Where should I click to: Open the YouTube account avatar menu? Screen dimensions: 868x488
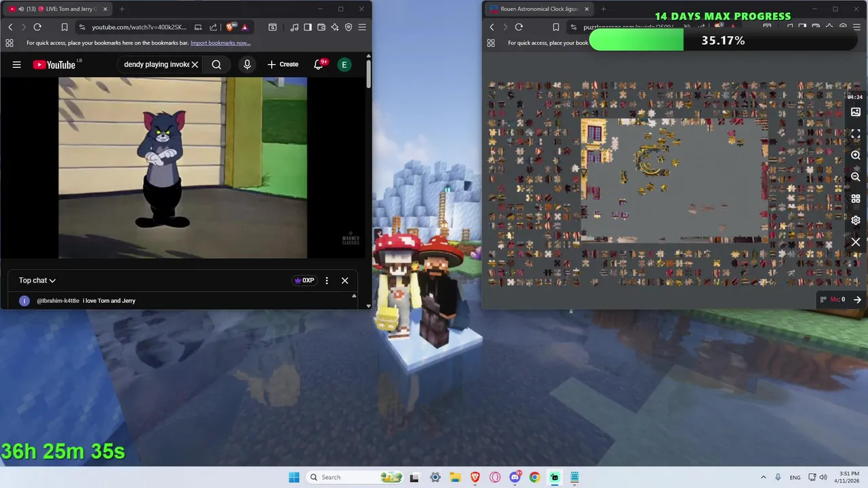[x=344, y=64]
